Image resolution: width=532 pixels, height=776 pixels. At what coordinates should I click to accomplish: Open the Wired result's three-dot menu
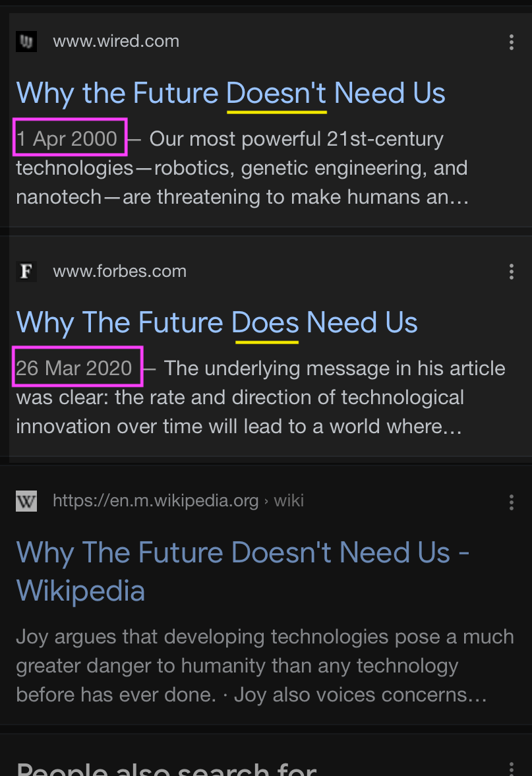(512, 42)
